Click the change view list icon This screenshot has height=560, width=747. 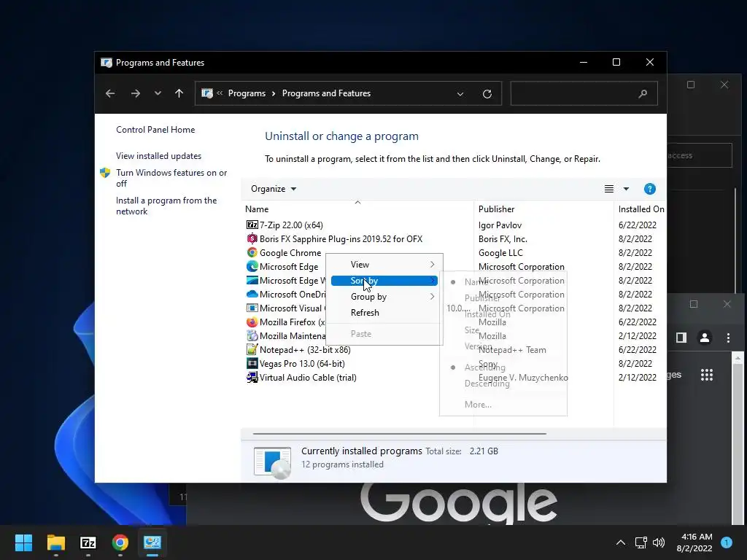pyautogui.click(x=609, y=189)
